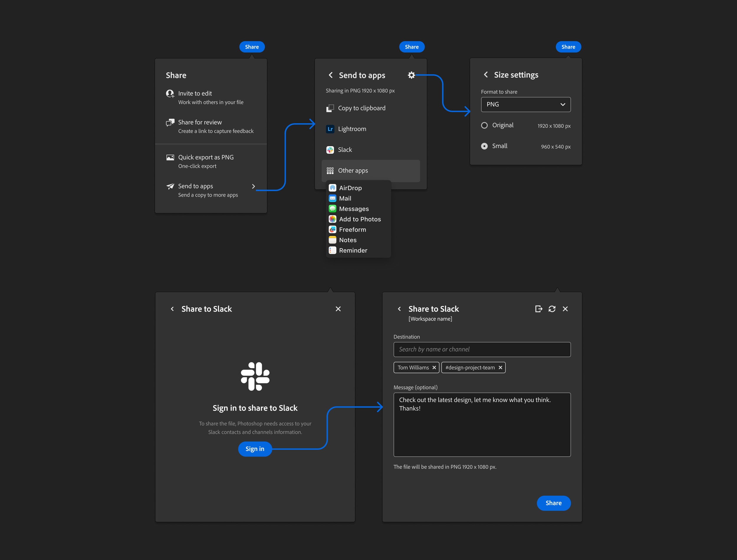Remove the Tom Williams recipient tag
The width and height of the screenshot is (737, 560).
point(434,368)
